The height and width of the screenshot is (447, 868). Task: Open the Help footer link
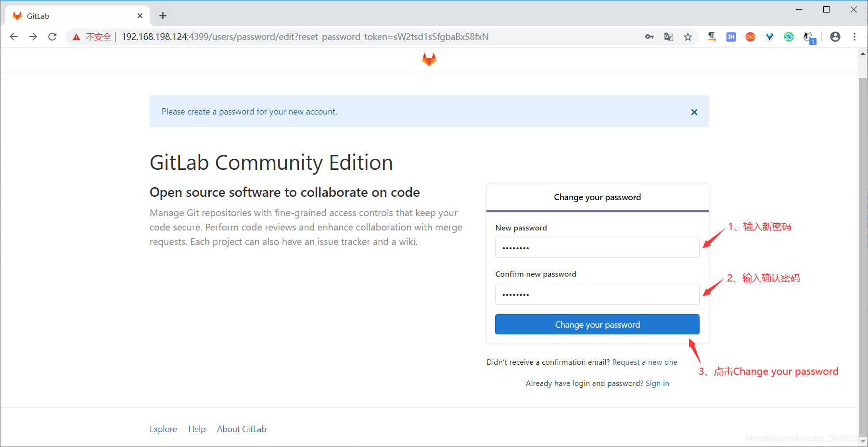pos(197,429)
